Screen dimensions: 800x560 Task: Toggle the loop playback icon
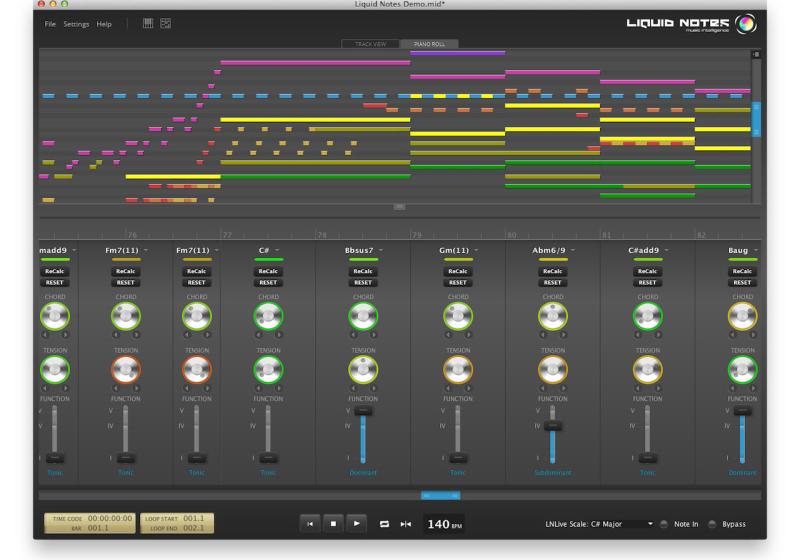pos(384,523)
